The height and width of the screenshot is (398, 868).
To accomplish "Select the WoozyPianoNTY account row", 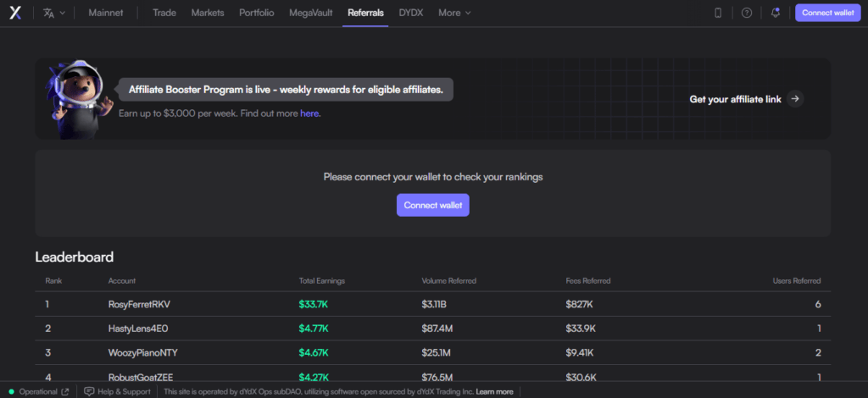I will click(x=433, y=352).
